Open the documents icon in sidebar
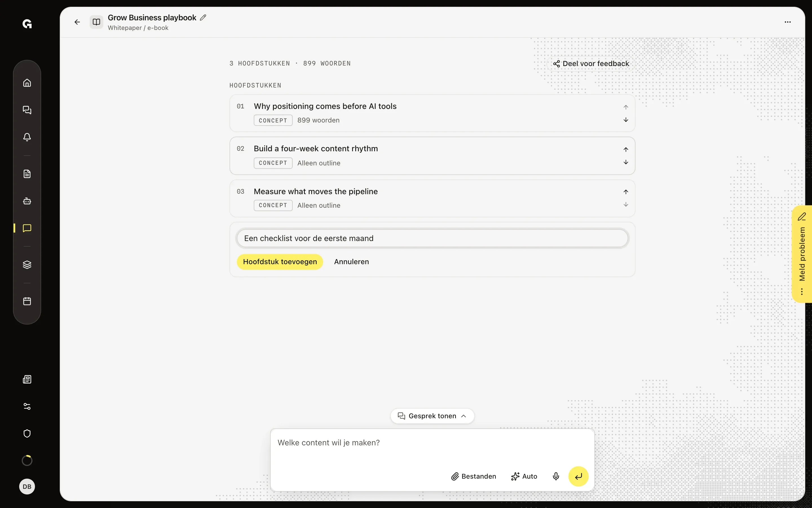The width and height of the screenshot is (812, 508). point(27,174)
